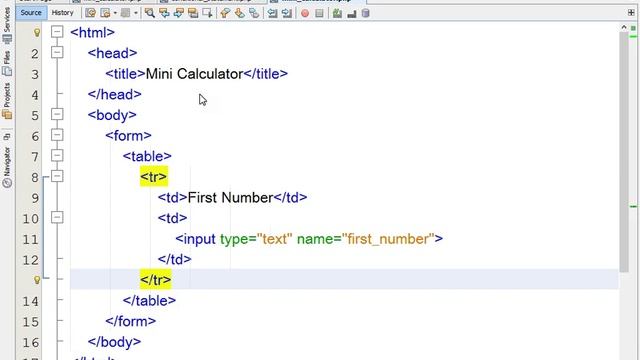The height and width of the screenshot is (360, 640).
Task: Click the minimized window icon above Navigator
Action: (x=7, y=136)
